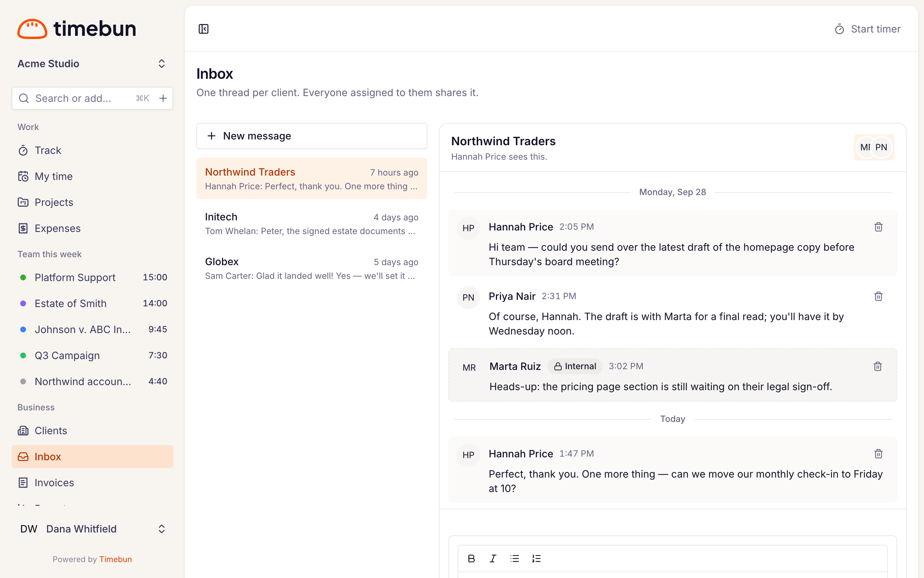Open Projects in the sidebar
Screen dimensions: 924x578
click(x=92, y=202)
